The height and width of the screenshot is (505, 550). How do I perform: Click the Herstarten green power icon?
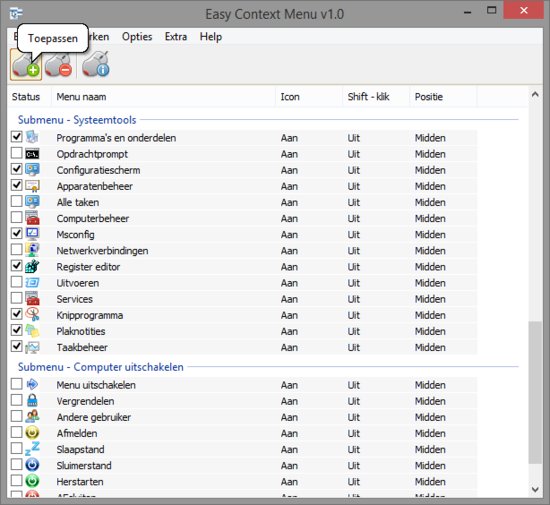pos(32,481)
